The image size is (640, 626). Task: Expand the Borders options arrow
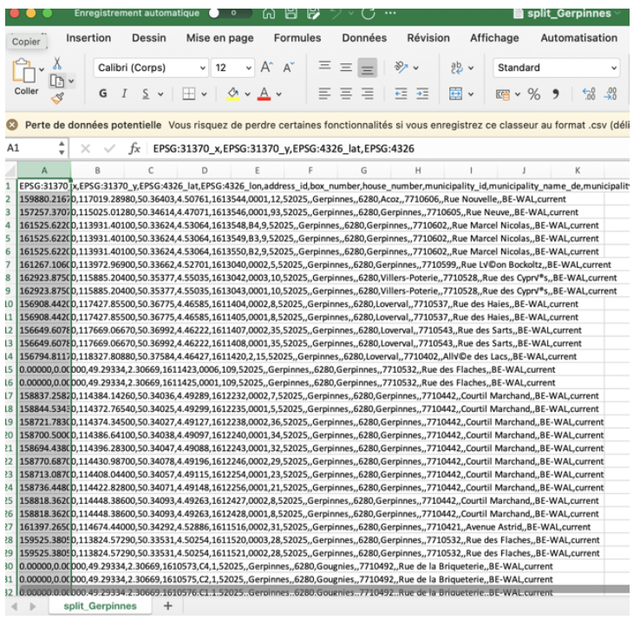[x=204, y=94]
